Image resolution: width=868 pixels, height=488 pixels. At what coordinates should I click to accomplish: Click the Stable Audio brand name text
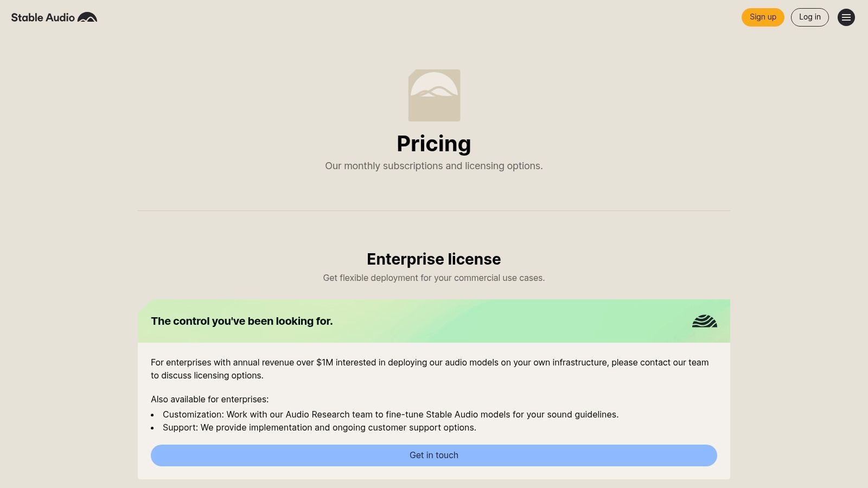click(43, 17)
